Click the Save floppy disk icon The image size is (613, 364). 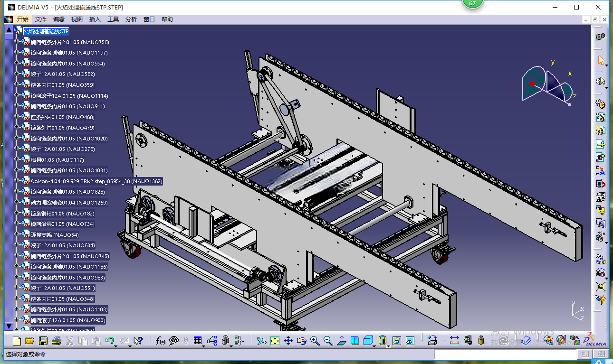click(43, 340)
